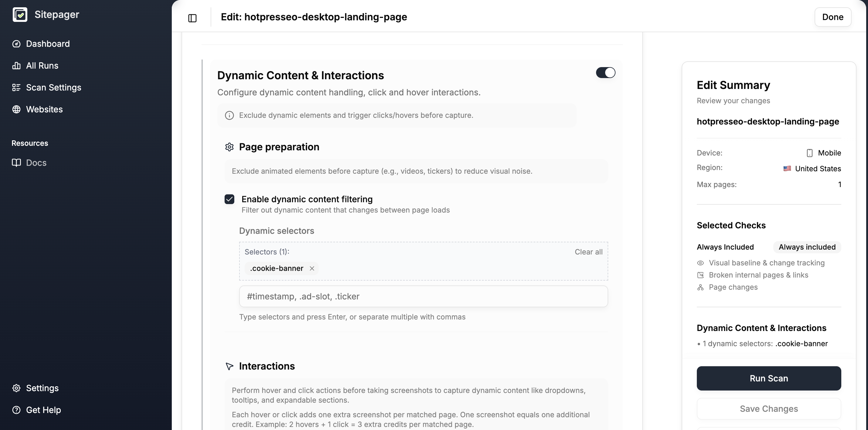This screenshot has height=430, width=868.
Task: Collapse the sidebar panel
Action: 192,18
